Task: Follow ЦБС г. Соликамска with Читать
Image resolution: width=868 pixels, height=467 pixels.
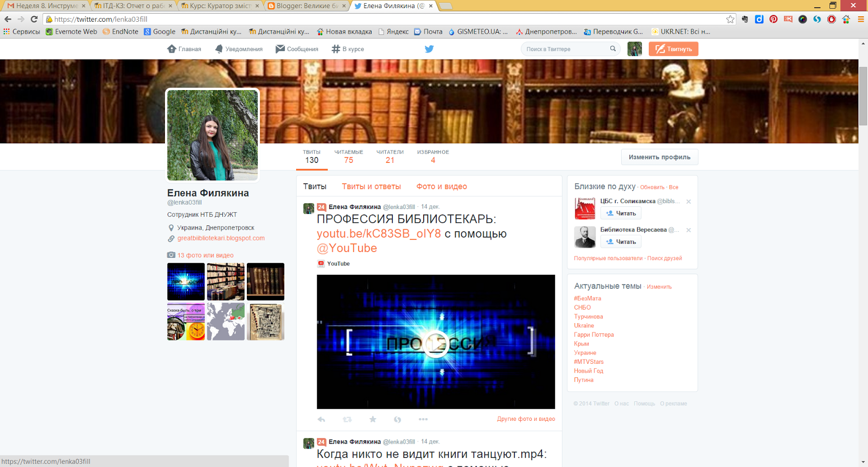Action: pyautogui.click(x=621, y=213)
